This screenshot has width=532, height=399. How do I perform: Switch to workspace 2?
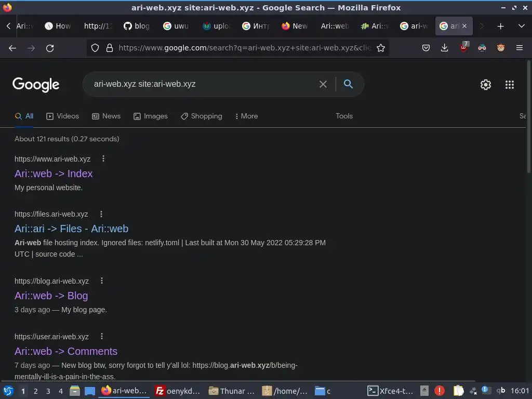pos(35,391)
